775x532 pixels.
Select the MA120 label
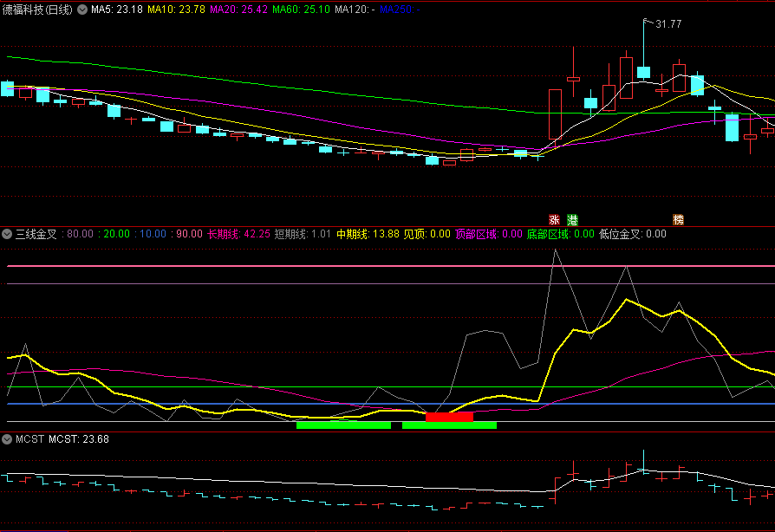(355, 10)
